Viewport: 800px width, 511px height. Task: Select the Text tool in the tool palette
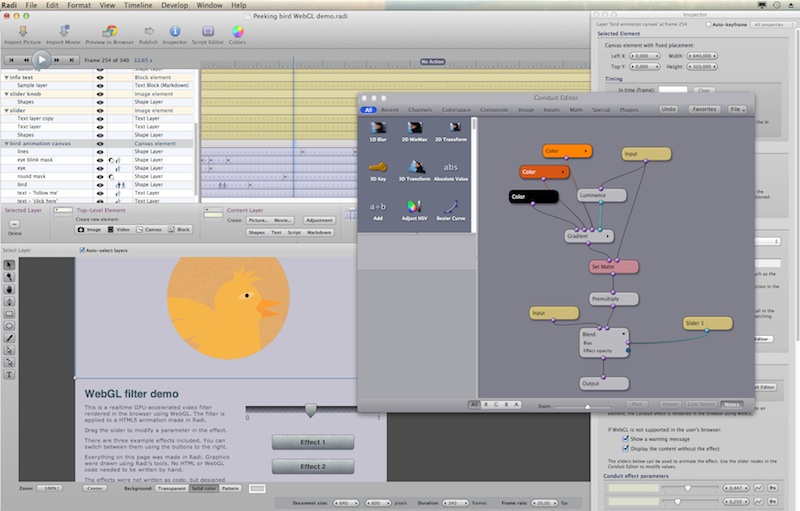click(x=10, y=374)
